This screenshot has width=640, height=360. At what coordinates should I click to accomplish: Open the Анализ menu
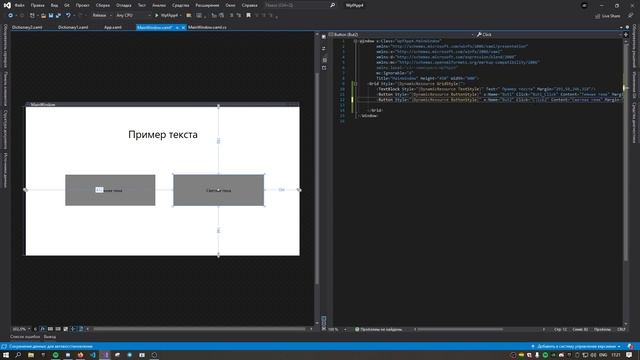[159, 5]
